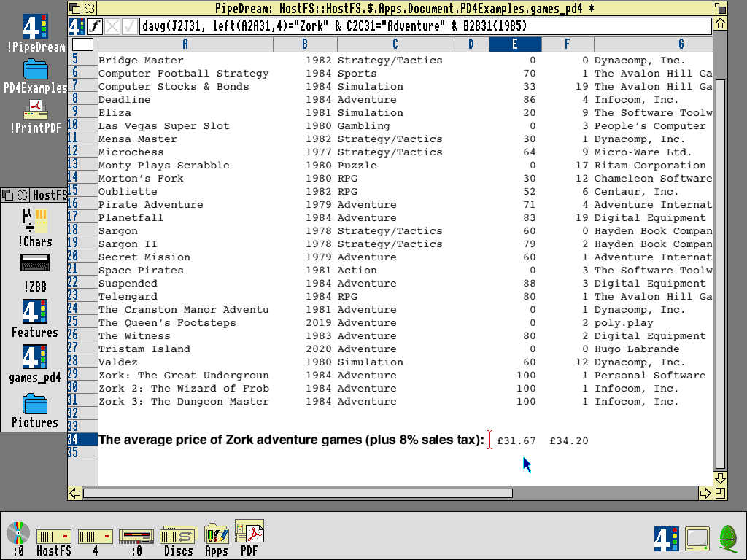Click year 2019 in column B

[318, 323]
